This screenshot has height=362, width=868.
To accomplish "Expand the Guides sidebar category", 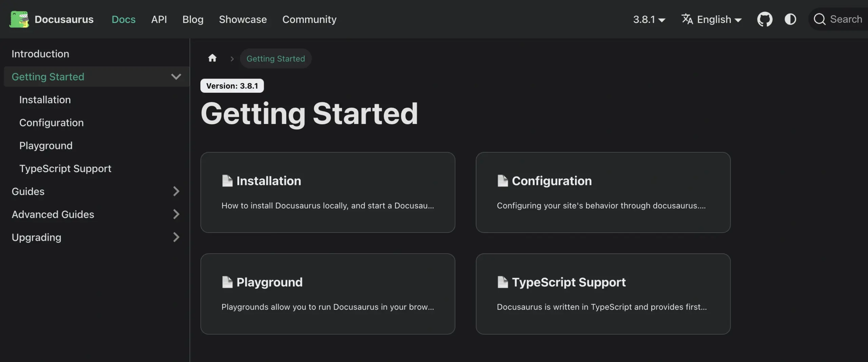I will point(176,191).
